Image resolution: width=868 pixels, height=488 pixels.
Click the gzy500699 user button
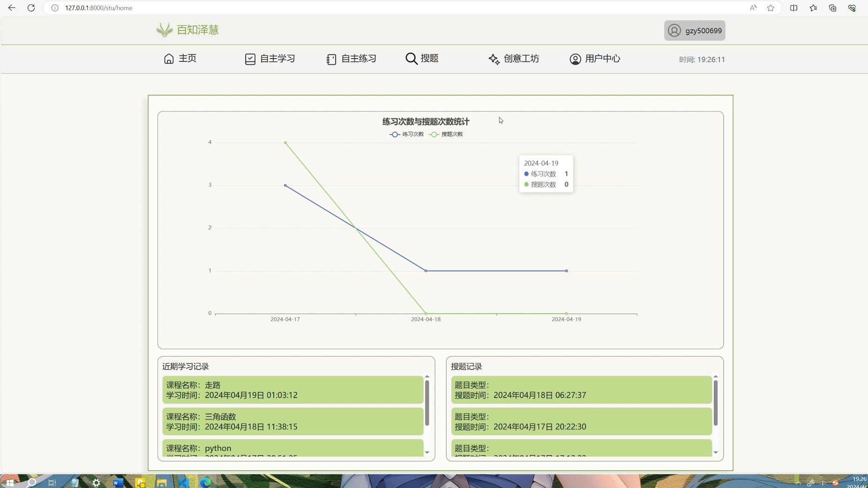[x=695, y=30]
